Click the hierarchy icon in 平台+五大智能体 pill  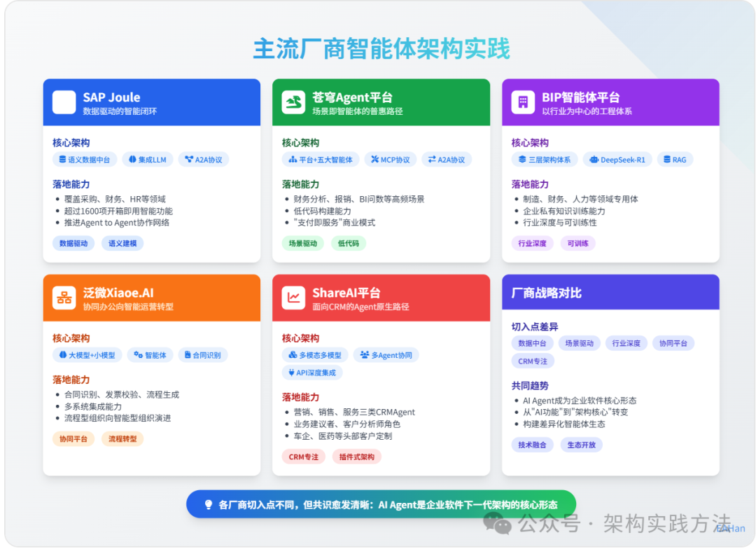(x=293, y=159)
